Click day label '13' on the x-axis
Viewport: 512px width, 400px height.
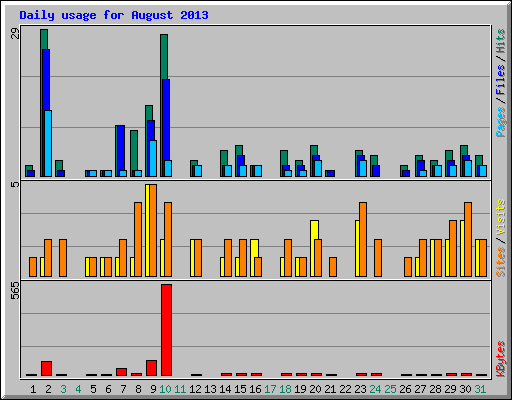pos(210,389)
